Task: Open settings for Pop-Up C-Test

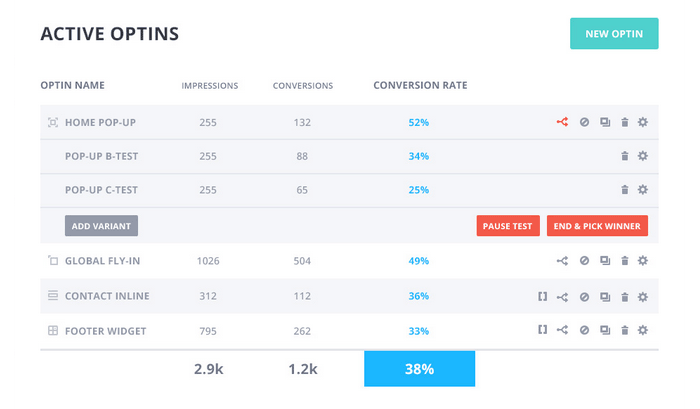Action: coord(643,189)
